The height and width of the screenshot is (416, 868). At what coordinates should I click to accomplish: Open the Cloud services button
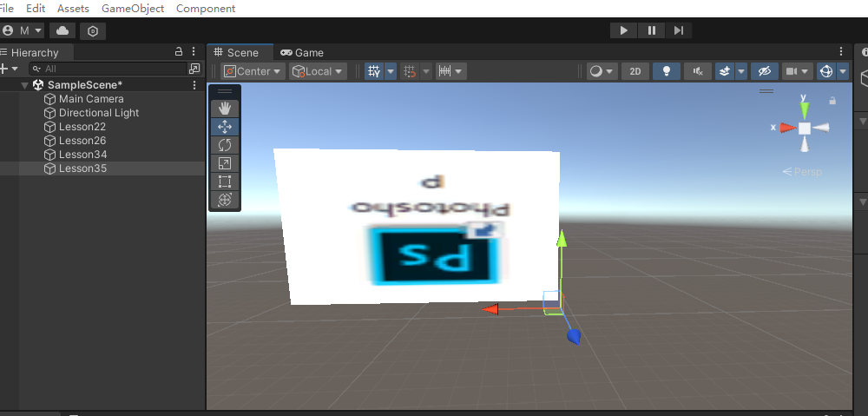[x=62, y=31]
